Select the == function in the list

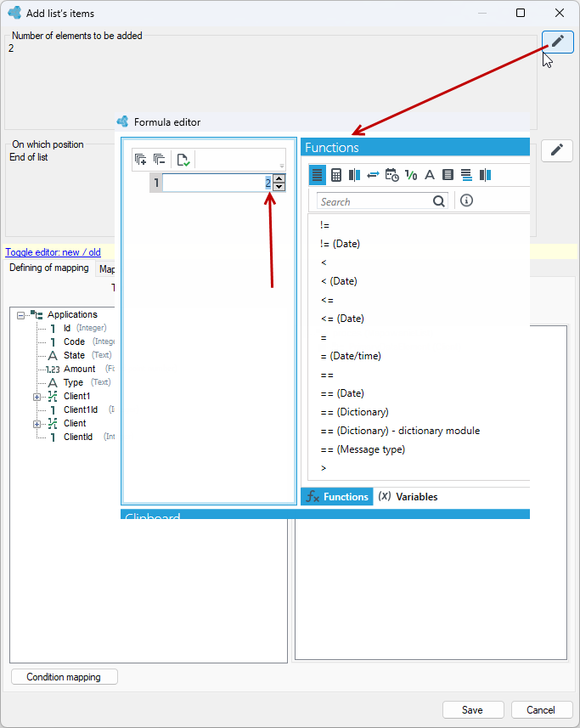coord(327,375)
